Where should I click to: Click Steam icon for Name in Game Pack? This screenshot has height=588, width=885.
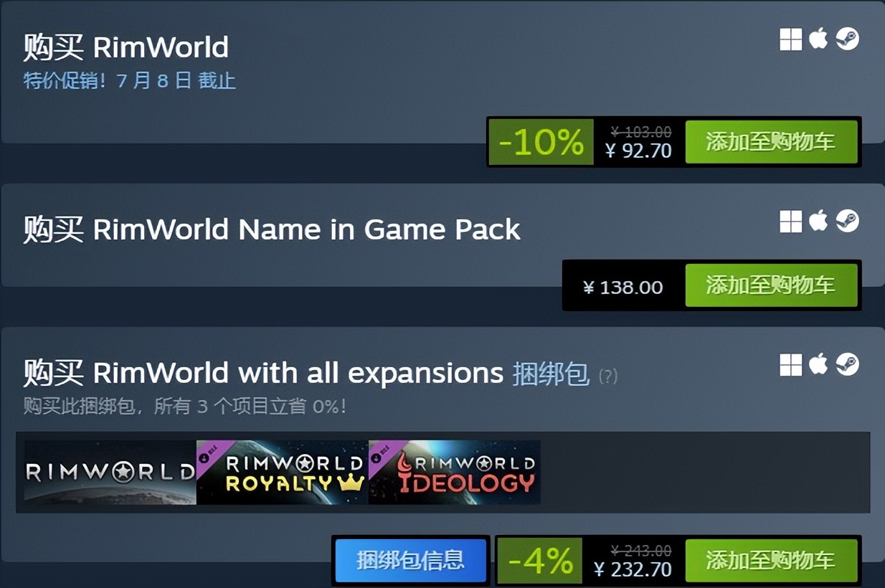point(847,221)
